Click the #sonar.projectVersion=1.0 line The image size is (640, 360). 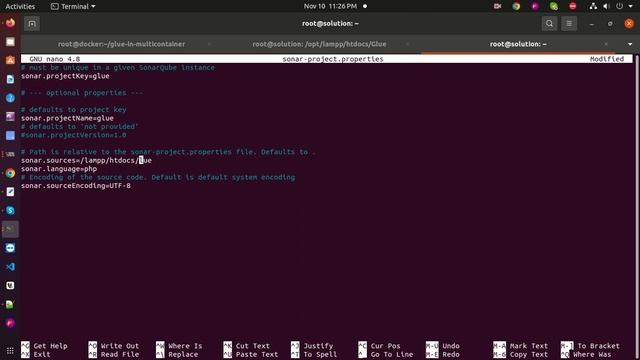pyautogui.click(x=74, y=135)
